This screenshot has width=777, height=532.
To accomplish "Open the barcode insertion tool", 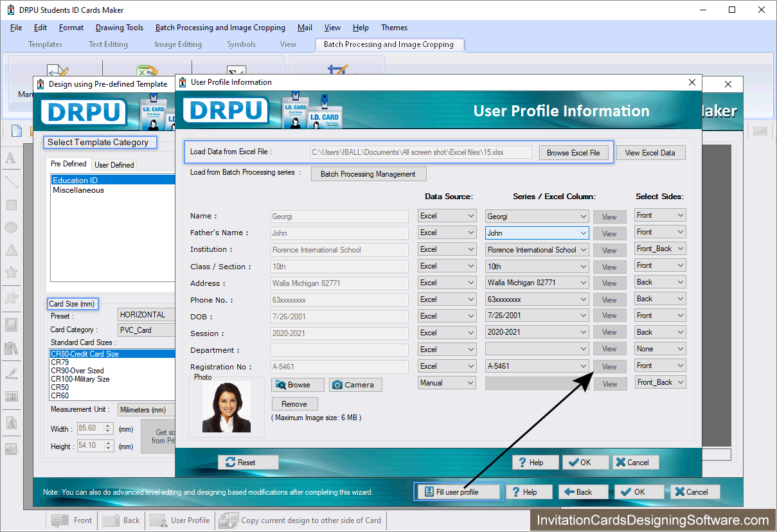I will tap(11, 395).
